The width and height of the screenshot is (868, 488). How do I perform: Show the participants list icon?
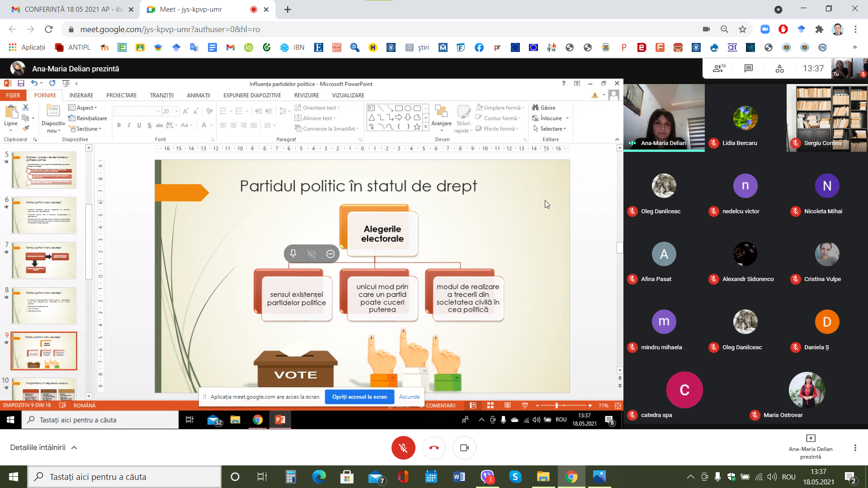(x=718, y=69)
